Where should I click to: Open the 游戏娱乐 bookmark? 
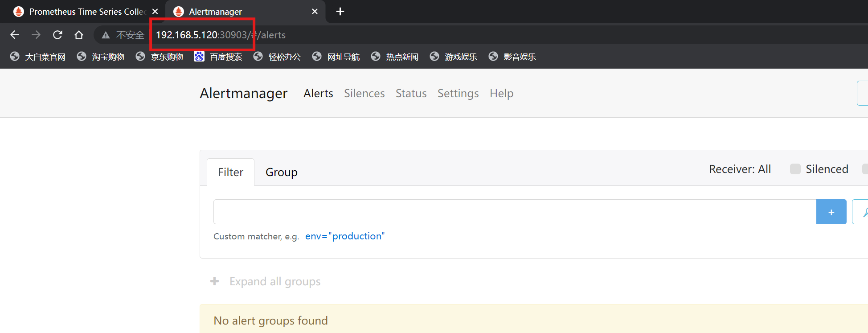point(454,57)
